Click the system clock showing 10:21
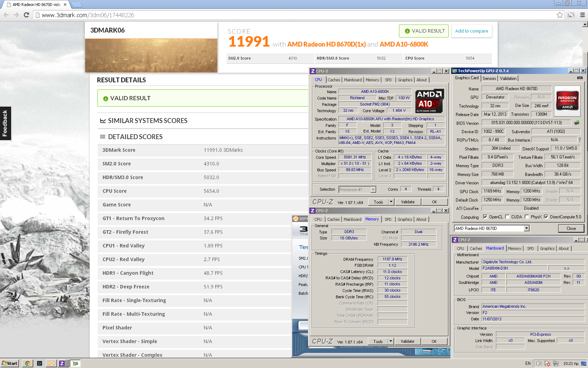Image resolution: width=588 pixels, height=368 pixels. pyautogui.click(x=570, y=363)
